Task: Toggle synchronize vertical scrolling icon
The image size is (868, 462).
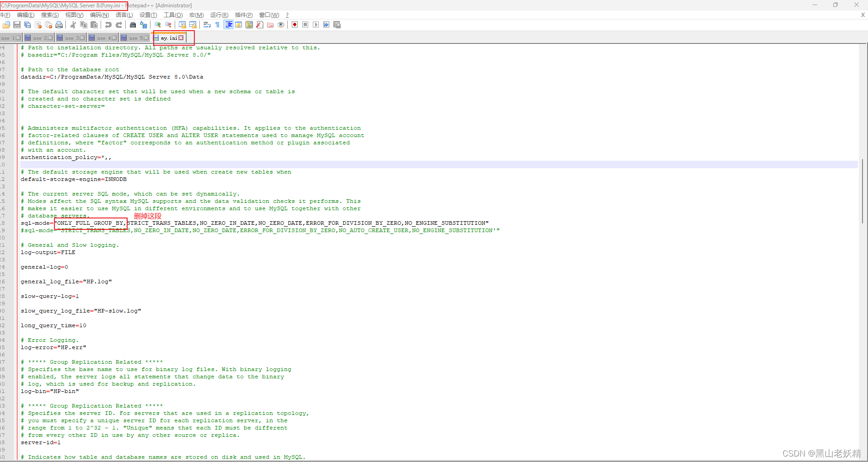Action: pos(182,25)
